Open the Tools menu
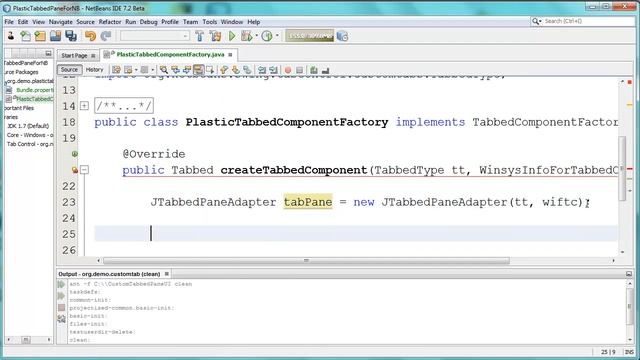640x360 pixels. tap(210, 22)
